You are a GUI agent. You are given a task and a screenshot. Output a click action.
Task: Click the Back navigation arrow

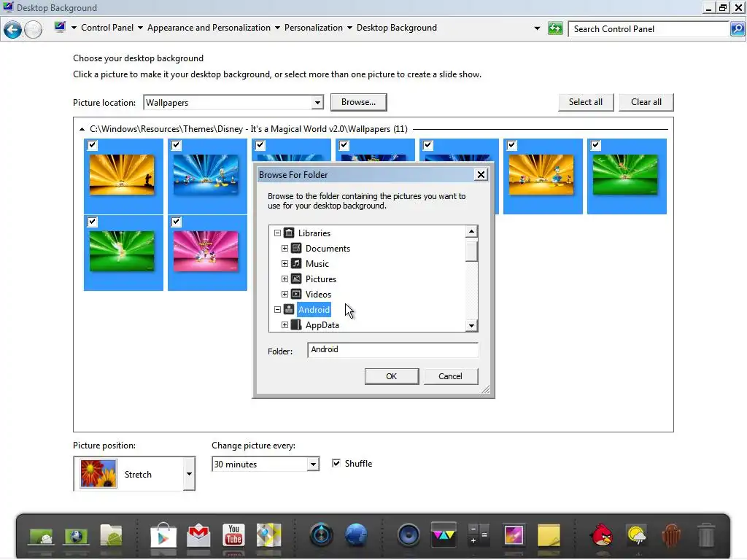coord(12,29)
